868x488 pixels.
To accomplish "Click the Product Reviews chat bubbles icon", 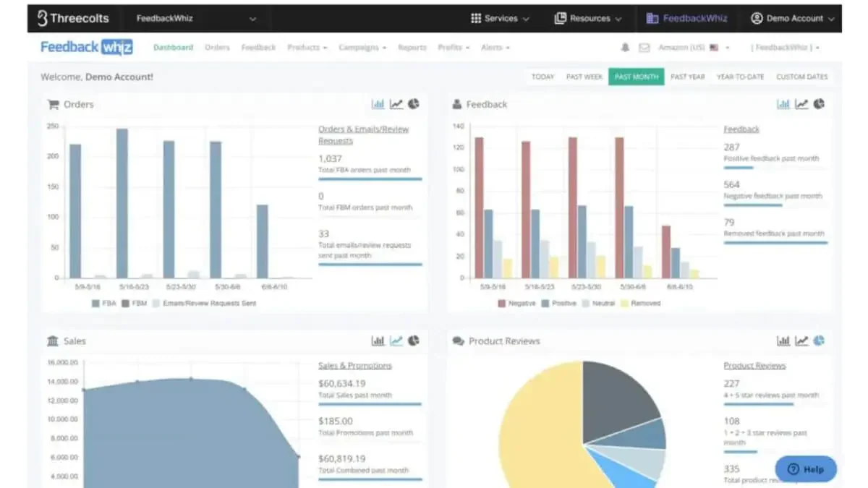I will coord(458,341).
